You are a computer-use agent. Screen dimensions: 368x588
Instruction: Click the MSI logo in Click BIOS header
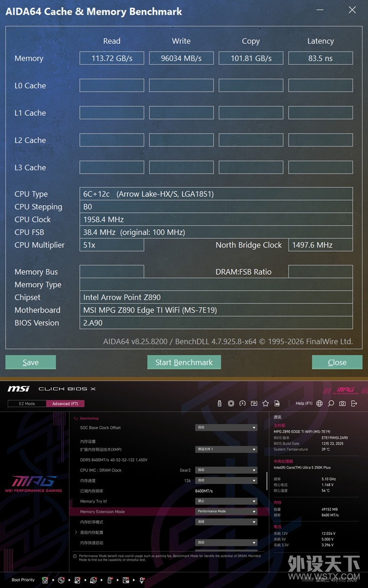point(18,389)
